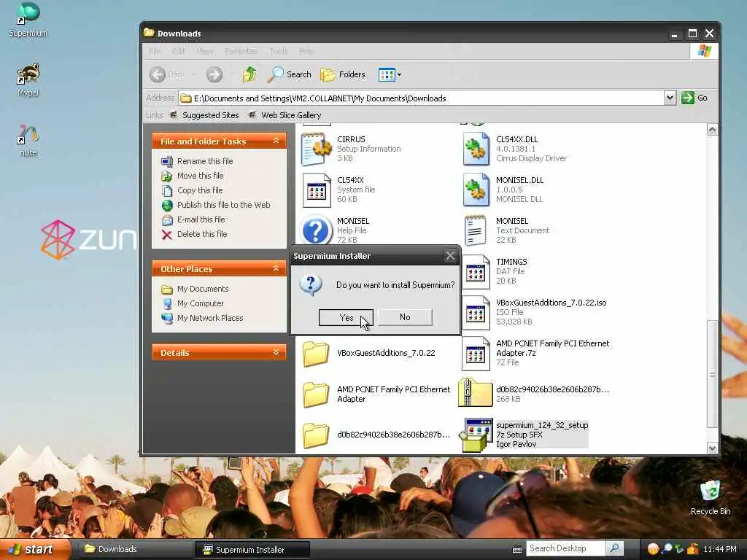Open the File menu

pyautogui.click(x=155, y=51)
